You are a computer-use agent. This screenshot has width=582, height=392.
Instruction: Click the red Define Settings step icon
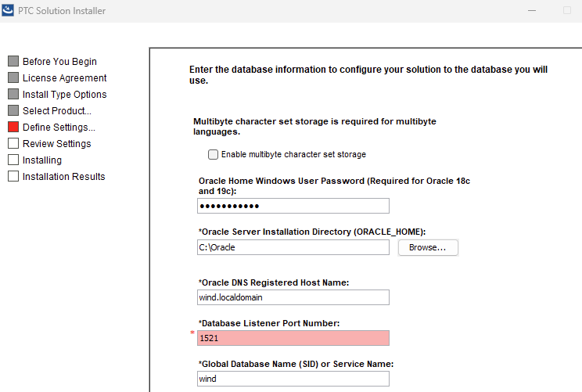tap(13, 127)
